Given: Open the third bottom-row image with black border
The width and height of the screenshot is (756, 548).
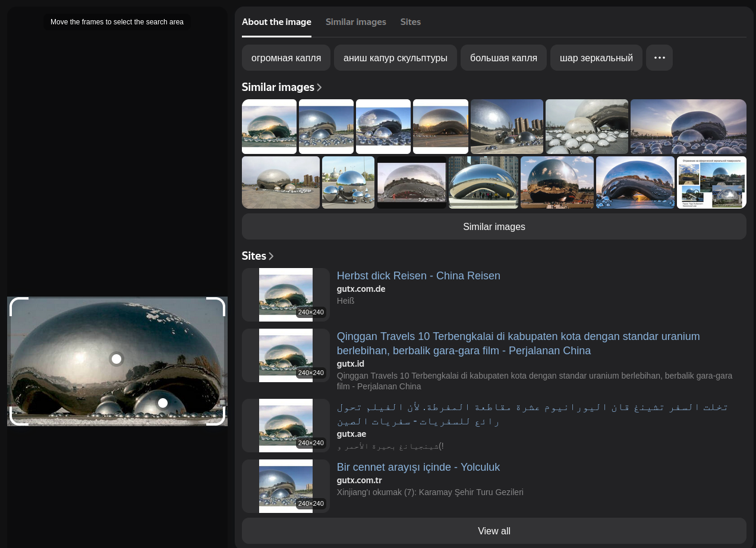Looking at the screenshot, I should [411, 182].
